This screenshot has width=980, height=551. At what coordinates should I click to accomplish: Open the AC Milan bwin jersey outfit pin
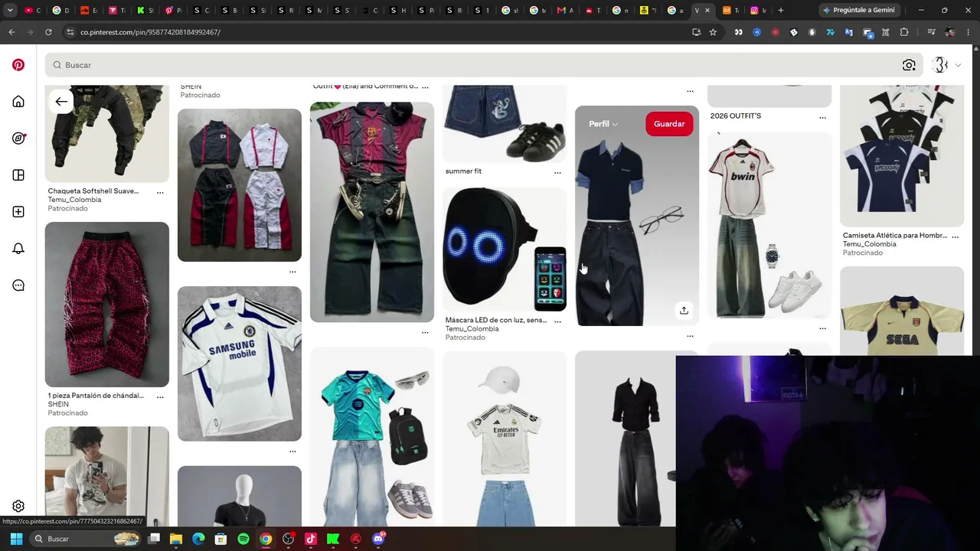pos(769,225)
